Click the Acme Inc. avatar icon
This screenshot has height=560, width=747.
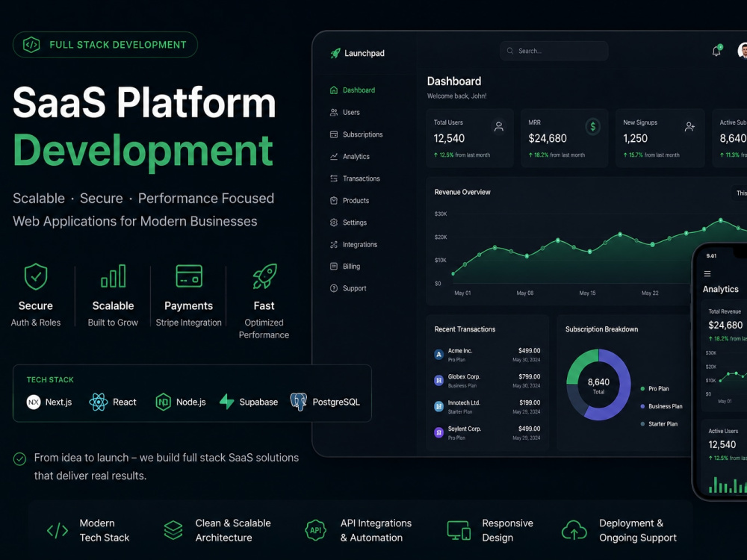438,355
